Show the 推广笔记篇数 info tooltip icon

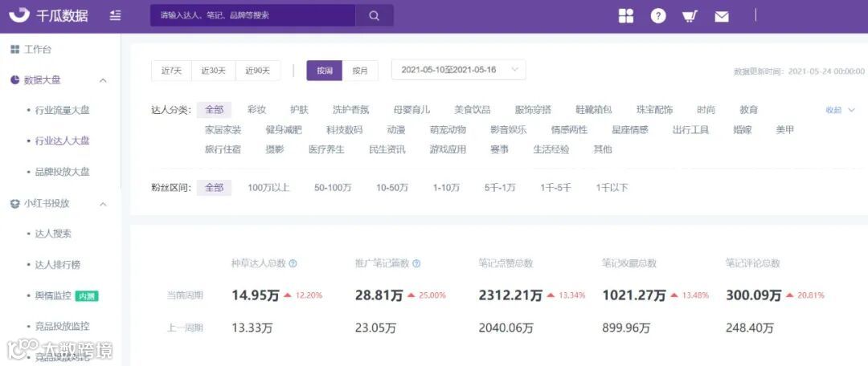[x=417, y=264]
